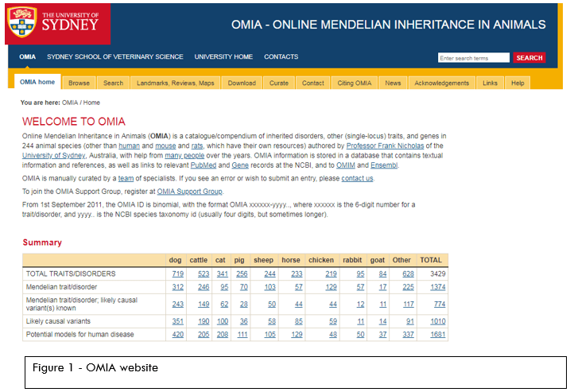Image resolution: width=570 pixels, height=392 pixels.
Task: Open horse total traits 233
Action: pos(297,274)
